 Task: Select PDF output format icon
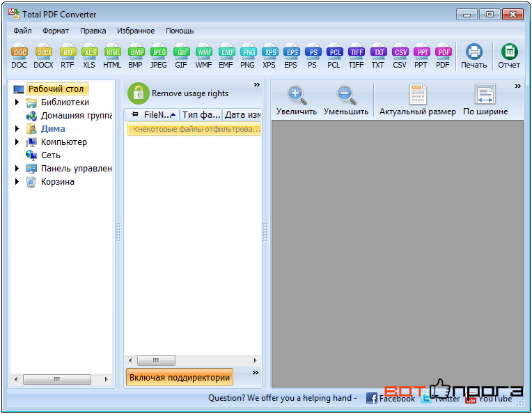(443, 56)
